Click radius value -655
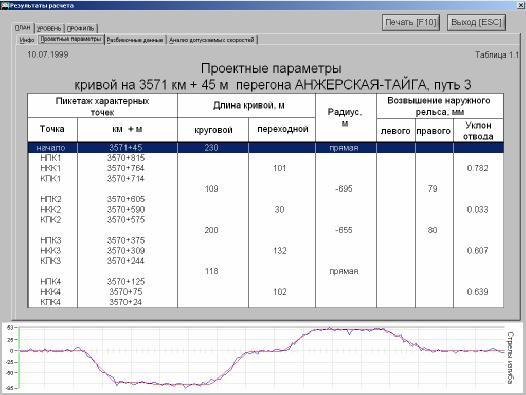Screen dimensions: 526x395 pos(344,230)
